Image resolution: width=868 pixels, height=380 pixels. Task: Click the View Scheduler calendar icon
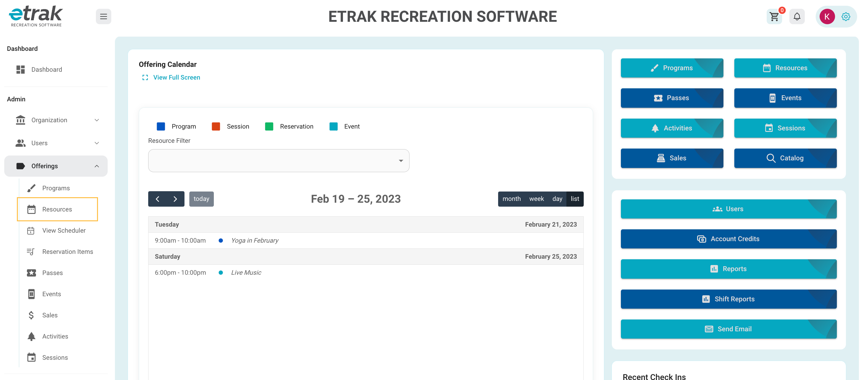point(31,231)
